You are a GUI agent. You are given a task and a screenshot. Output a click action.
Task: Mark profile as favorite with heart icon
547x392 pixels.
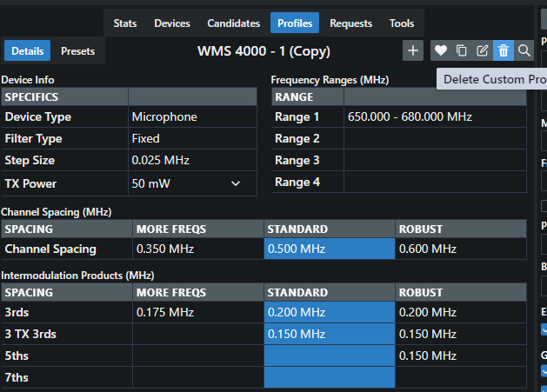[441, 50]
